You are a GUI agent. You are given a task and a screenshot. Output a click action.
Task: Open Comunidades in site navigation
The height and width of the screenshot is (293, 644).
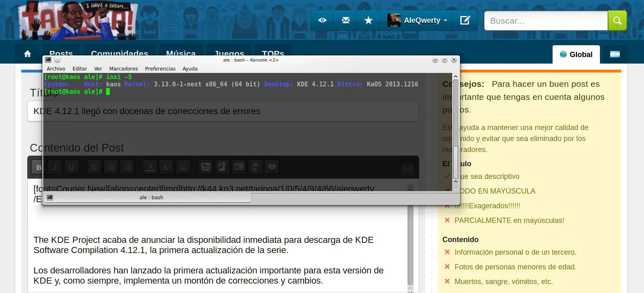pos(120,54)
